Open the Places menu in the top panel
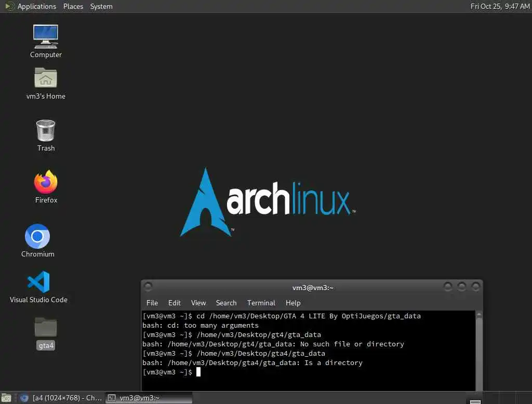 pyautogui.click(x=73, y=6)
